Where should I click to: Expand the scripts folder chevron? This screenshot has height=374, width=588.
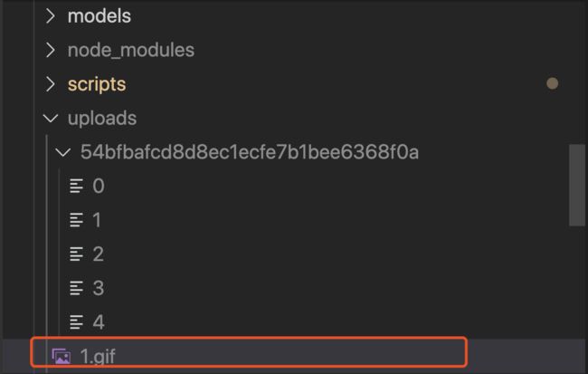(51, 84)
